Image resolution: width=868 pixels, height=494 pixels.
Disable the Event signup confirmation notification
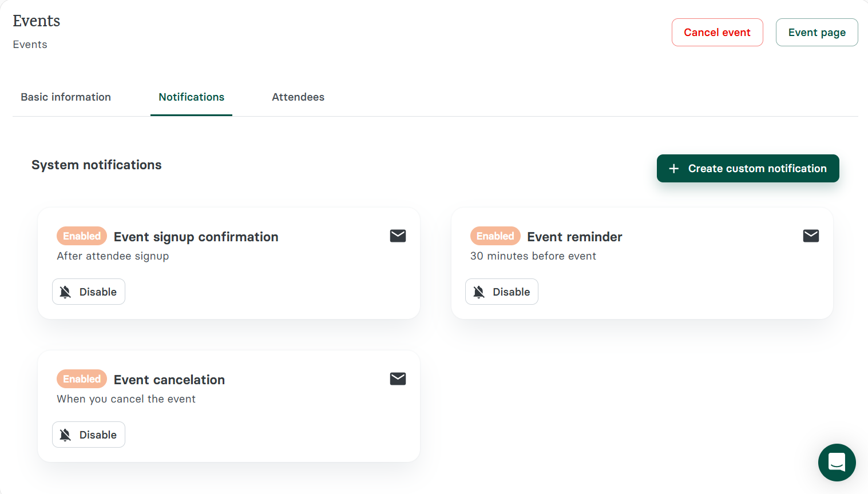tap(88, 292)
